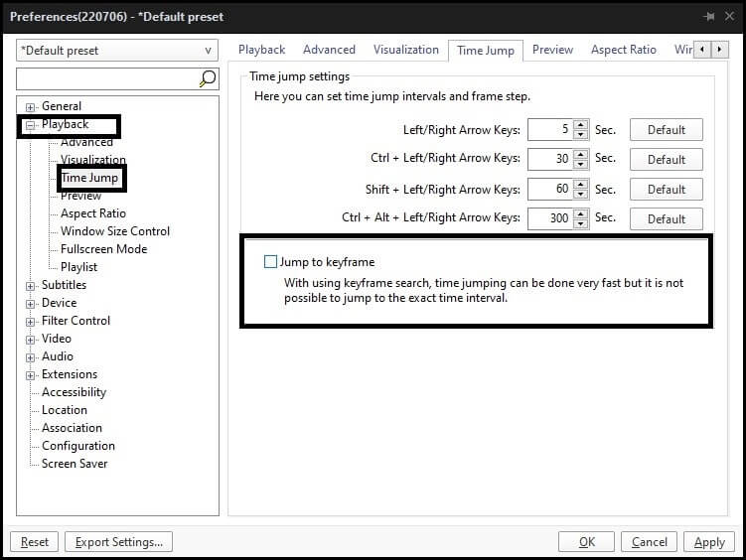
Task: Close the Preferences window
Action: coord(729,17)
